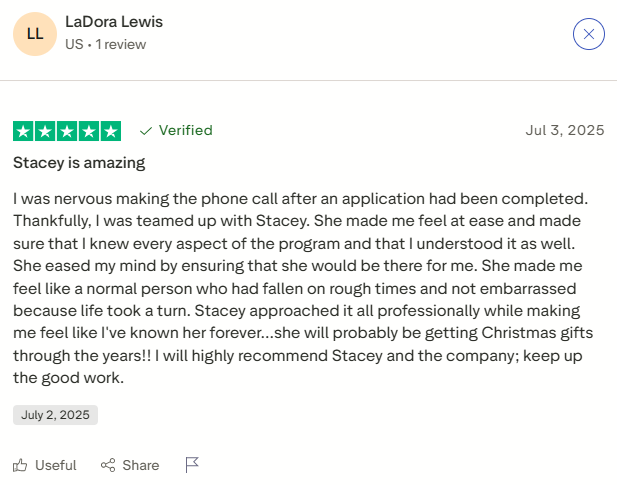Open the "Stacey is amazing" review title
The height and width of the screenshot is (485, 617).
click(79, 162)
